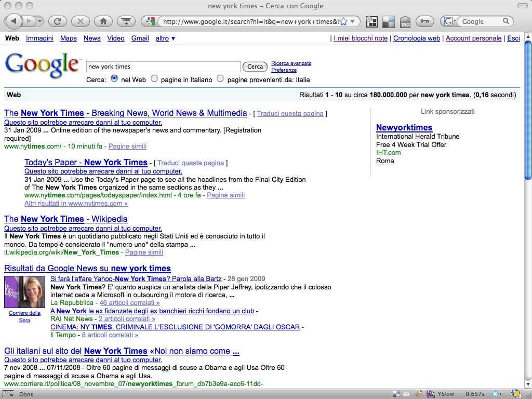This screenshot has height=399, width=532.
Task: Open Cronologia web
Action: [x=417, y=38]
